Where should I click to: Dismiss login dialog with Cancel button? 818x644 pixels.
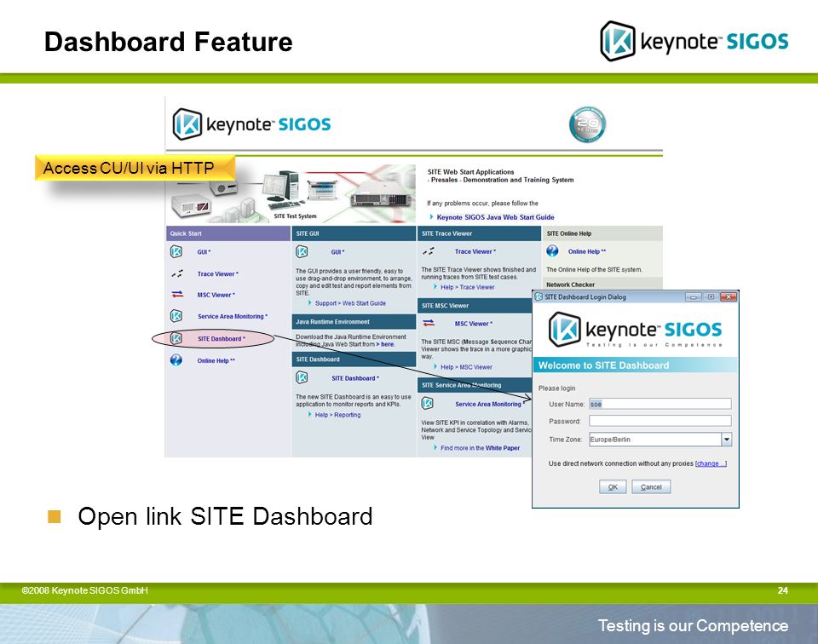pyautogui.click(x=651, y=487)
